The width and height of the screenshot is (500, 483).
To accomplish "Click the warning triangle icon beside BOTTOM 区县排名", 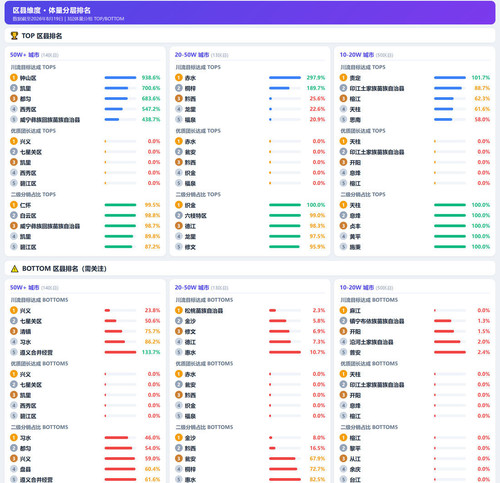I will pyautogui.click(x=14, y=269).
